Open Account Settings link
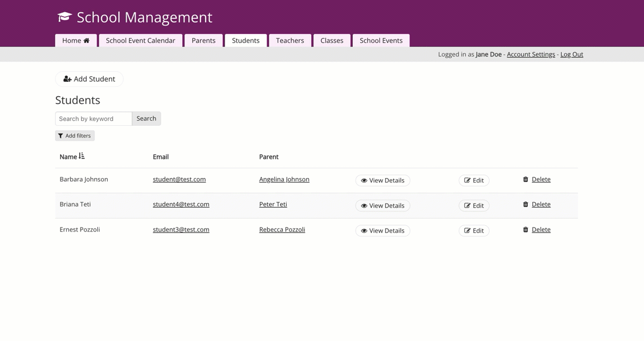 531,55
